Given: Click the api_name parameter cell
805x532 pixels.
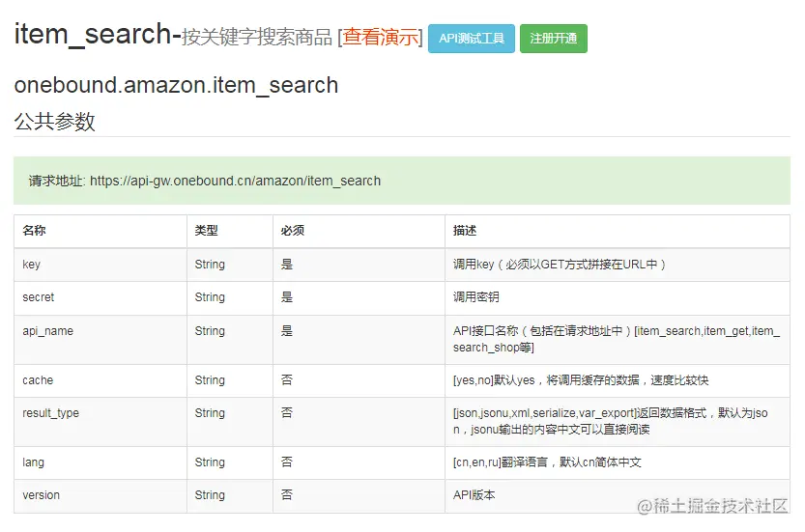Looking at the screenshot, I should tap(47, 331).
